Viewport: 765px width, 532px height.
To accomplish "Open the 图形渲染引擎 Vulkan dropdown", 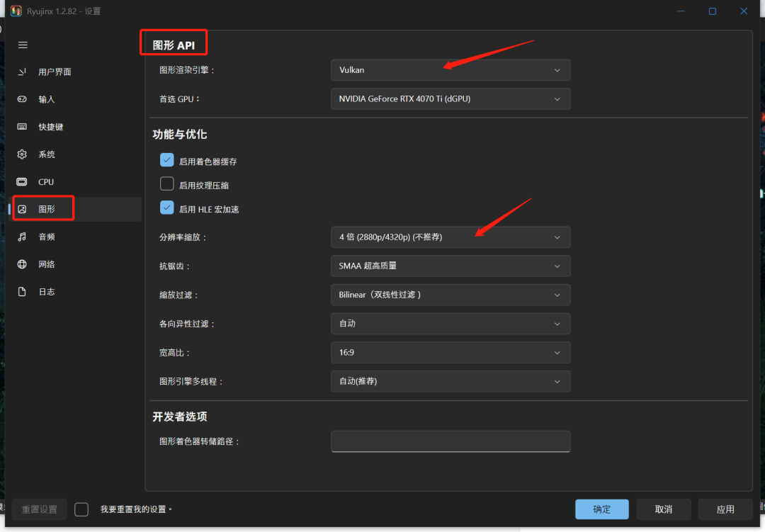I will pos(450,70).
